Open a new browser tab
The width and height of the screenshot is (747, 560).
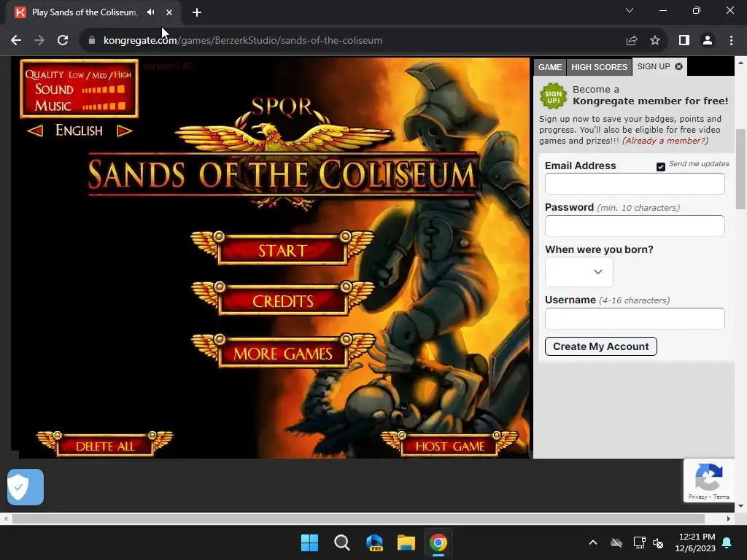coord(197,12)
